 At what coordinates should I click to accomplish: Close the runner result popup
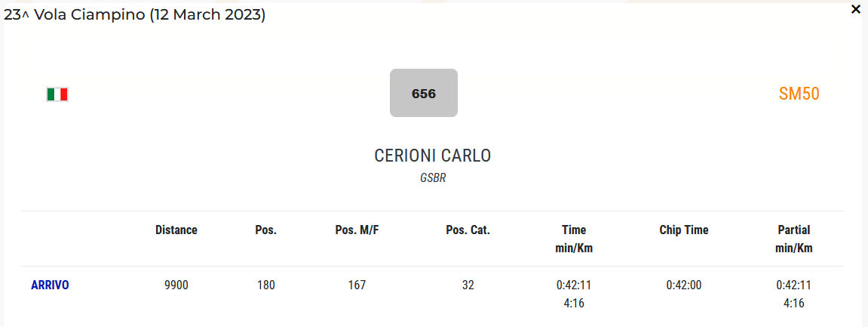click(855, 10)
